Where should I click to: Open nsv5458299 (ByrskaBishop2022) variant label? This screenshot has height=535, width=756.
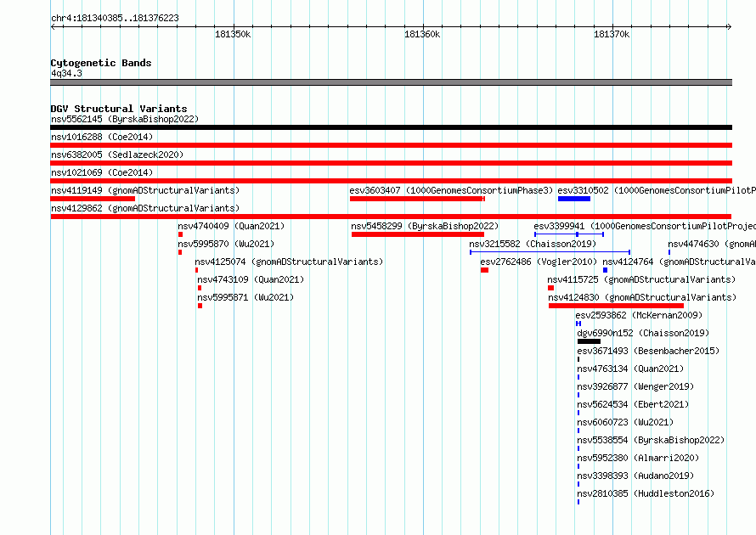tap(425, 226)
